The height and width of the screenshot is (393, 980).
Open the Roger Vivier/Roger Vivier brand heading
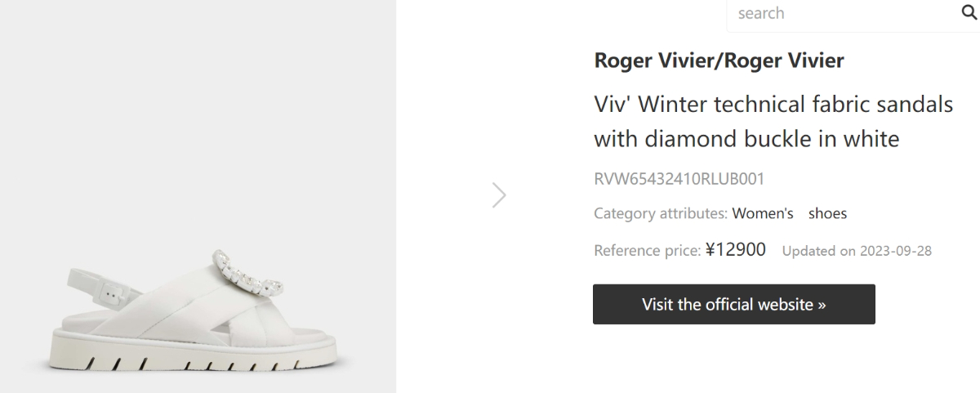pyautogui.click(x=719, y=60)
